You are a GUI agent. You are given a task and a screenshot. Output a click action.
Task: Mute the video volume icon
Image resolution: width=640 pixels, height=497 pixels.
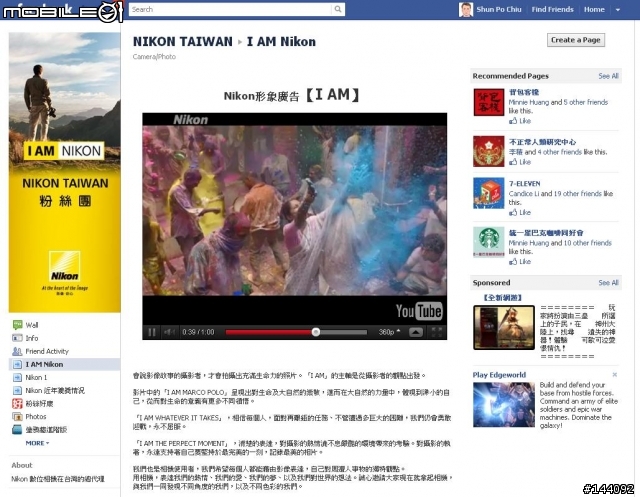pyautogui.click(x=169, y=332)
